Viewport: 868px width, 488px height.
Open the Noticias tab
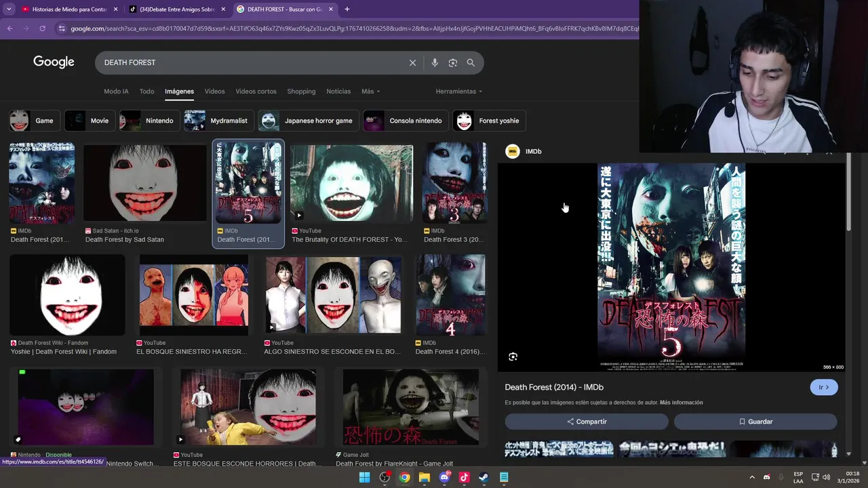(338, 91)
